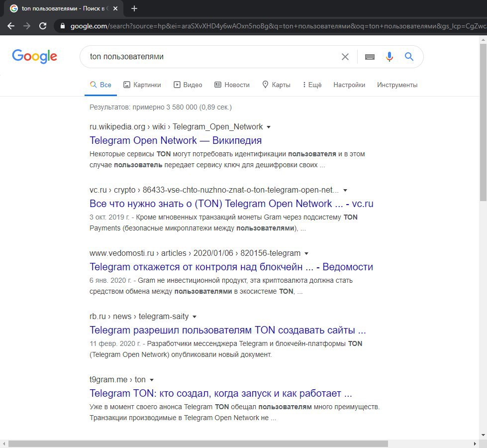The image size is (487, 448).
Task: Start voice search with microphone icon
Action: [389, 57]
